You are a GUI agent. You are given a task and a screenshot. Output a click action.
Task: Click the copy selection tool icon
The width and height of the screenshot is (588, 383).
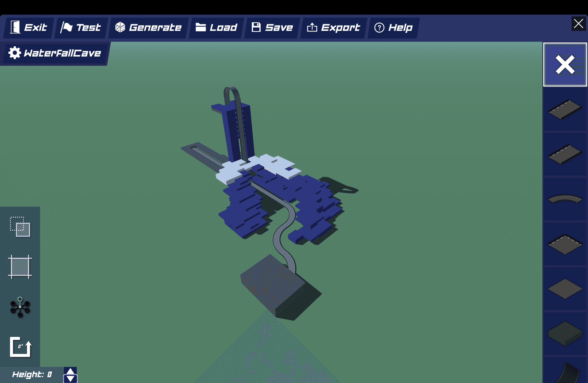coord(20,227)
